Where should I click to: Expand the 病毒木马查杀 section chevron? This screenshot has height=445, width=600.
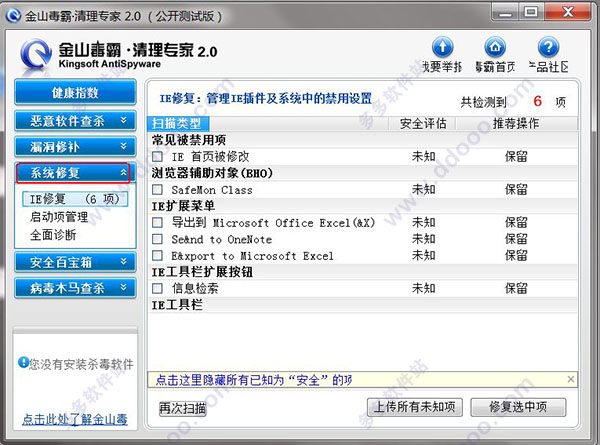click(123, 287)
